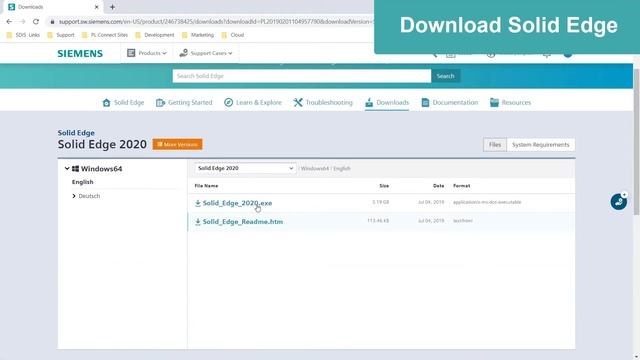The height and width of the screenshot is (360, 640).
Task: Click the File Name column header
Action: [206, 186]
